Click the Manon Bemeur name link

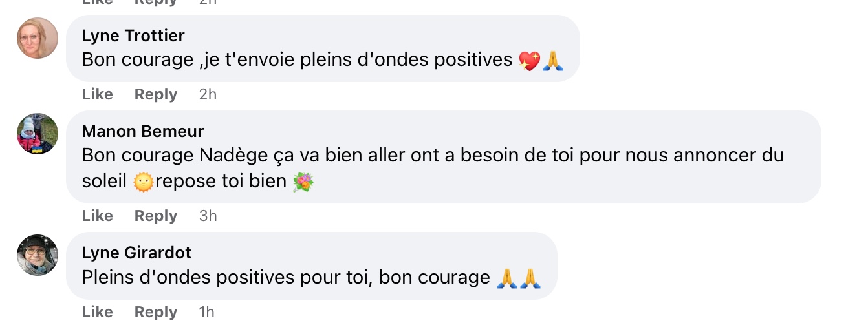point(143,131)
